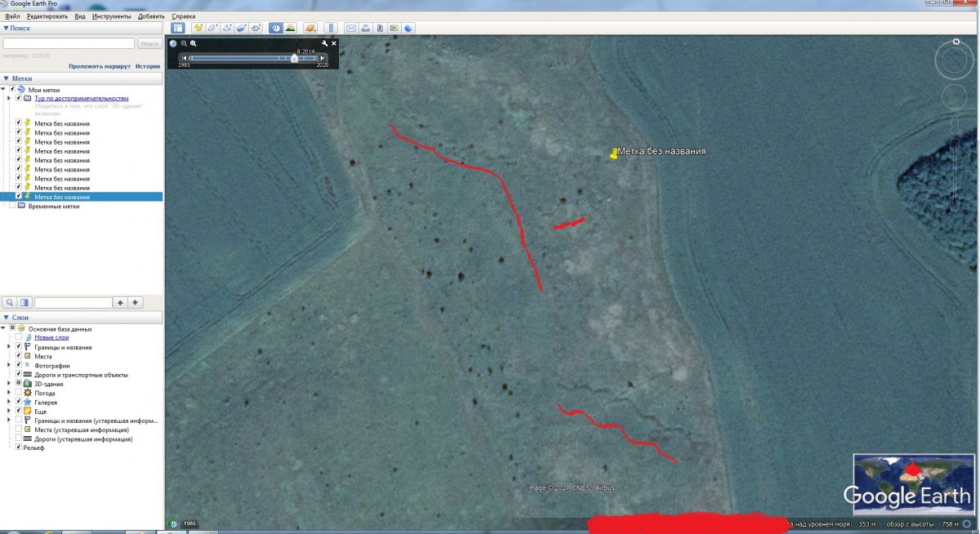Click the north-up compass ring

click(953, 60)
